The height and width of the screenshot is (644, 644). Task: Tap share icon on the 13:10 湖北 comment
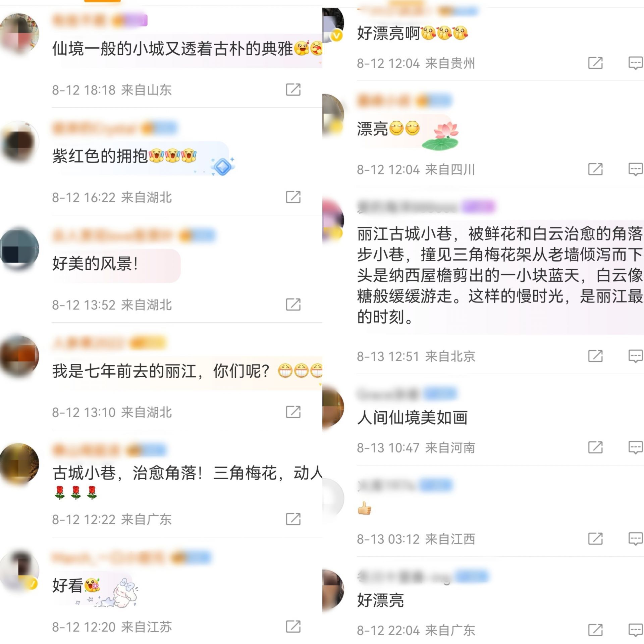click(x=293, y=412)
